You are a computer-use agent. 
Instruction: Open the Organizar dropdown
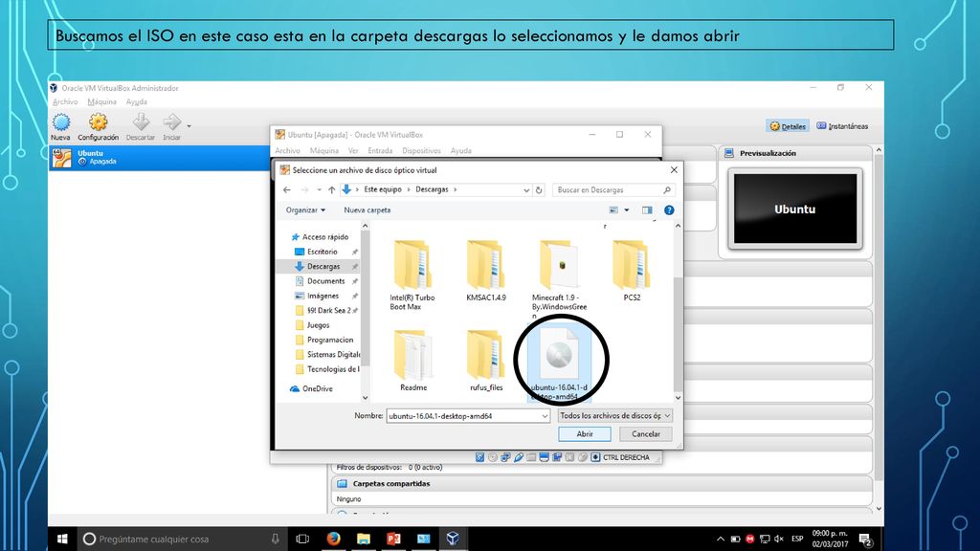(x=305, y=210)
